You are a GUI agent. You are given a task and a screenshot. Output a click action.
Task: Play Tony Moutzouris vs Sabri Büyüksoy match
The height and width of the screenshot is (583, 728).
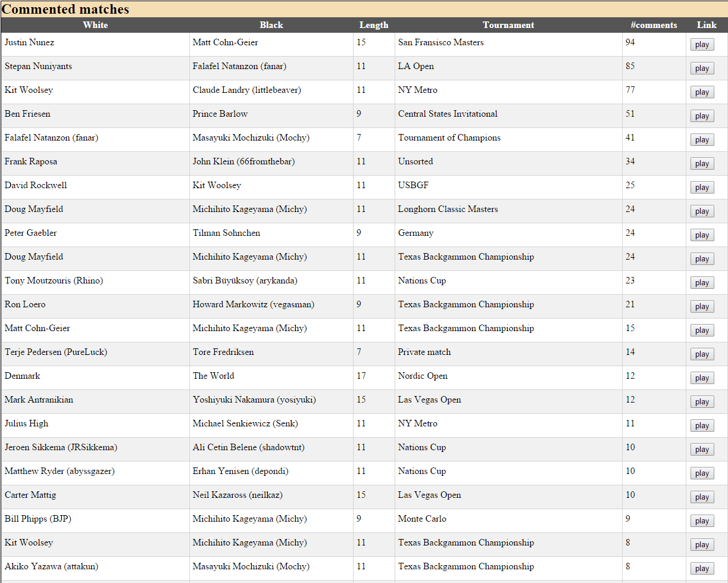(702, 283)
